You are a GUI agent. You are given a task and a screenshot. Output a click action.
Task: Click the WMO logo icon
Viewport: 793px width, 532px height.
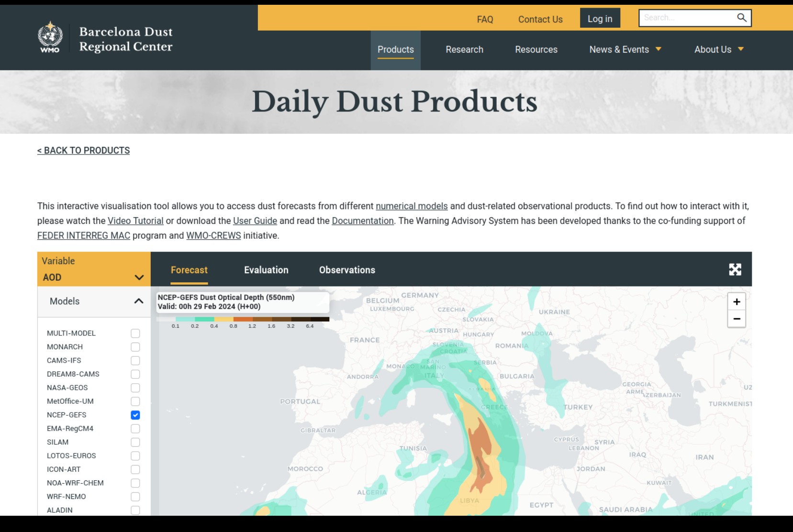[x=50, y=37]
